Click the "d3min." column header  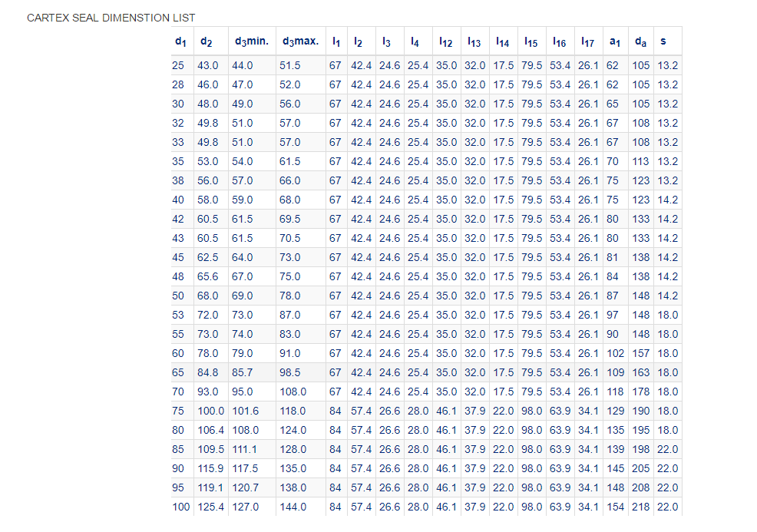pyautogui.click(x=252, y=41)
